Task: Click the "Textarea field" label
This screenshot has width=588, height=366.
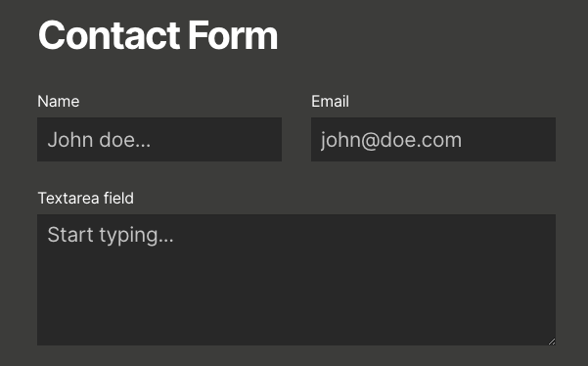Action: 86,198
